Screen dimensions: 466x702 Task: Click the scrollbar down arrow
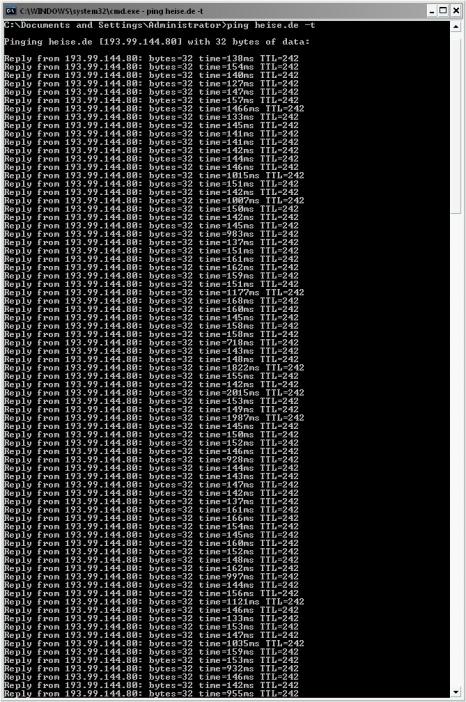coord(456,692)
